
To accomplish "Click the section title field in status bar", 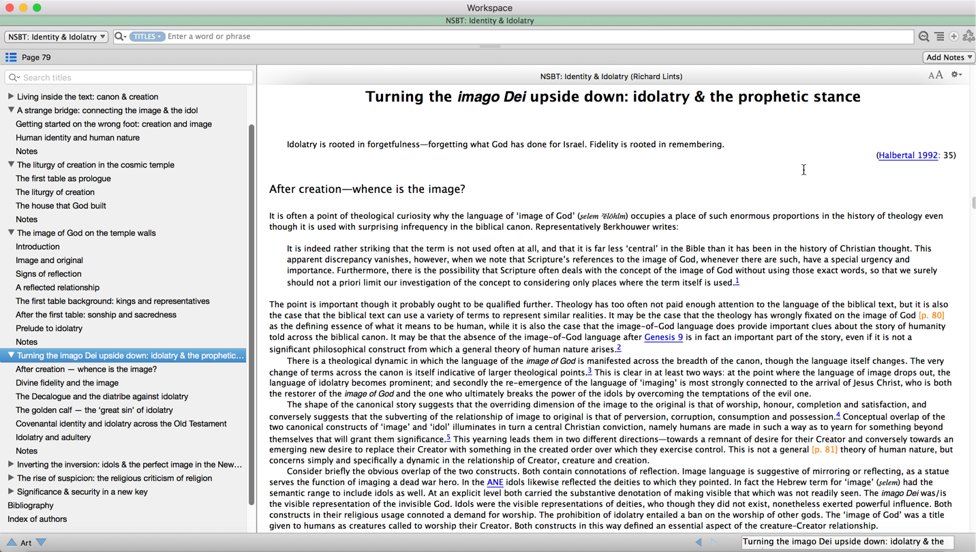I will [847, 542].
